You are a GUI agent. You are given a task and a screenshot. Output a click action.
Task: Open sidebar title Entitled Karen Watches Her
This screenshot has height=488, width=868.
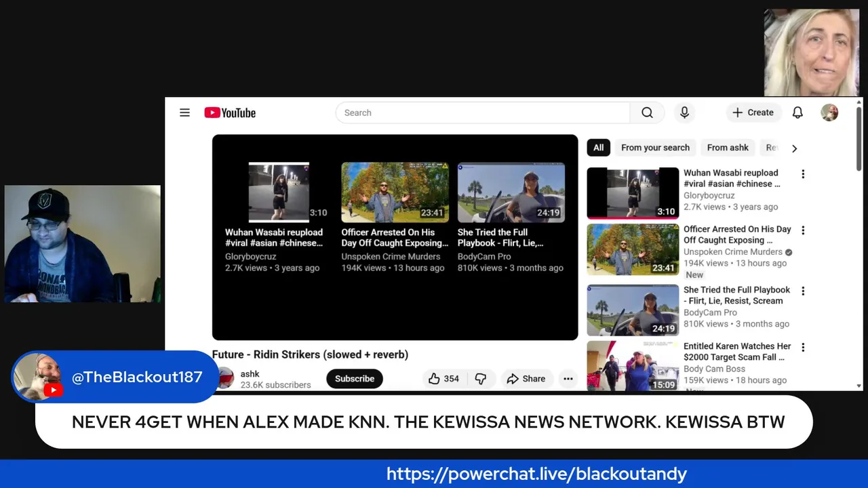click(737, 351)
